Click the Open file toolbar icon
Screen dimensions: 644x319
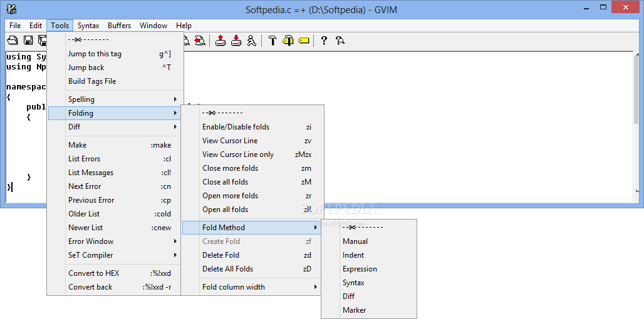[x=13, y=40]
